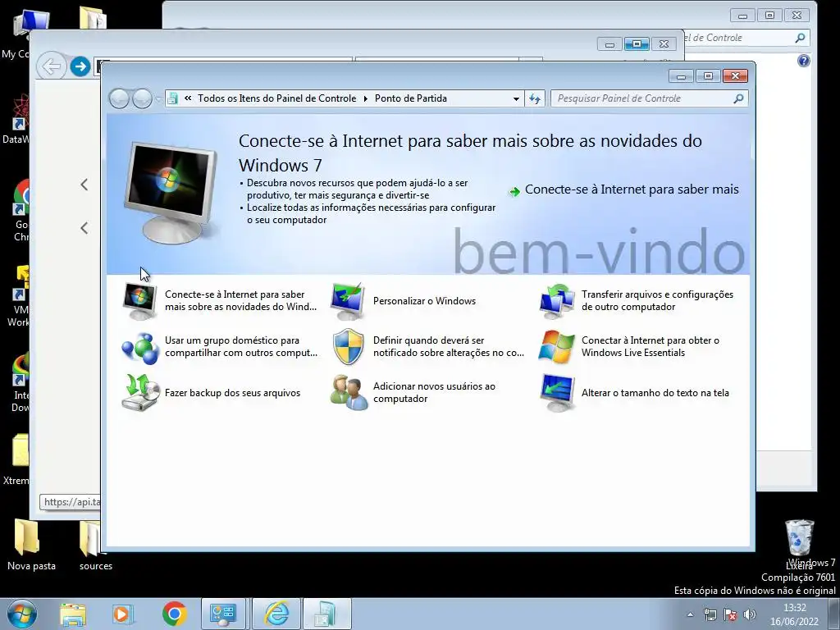The image size is (840, 630).
Task: Click the help question mark in the rear window
Action: pos(804,61)
